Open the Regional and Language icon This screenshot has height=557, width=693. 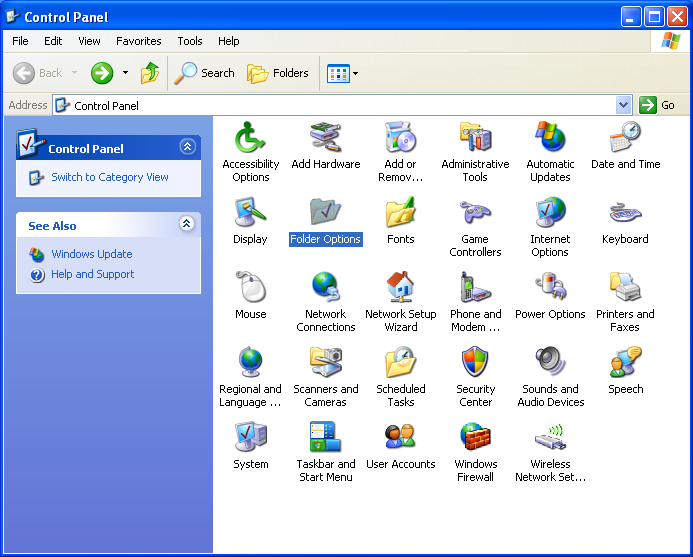(250, 362)
